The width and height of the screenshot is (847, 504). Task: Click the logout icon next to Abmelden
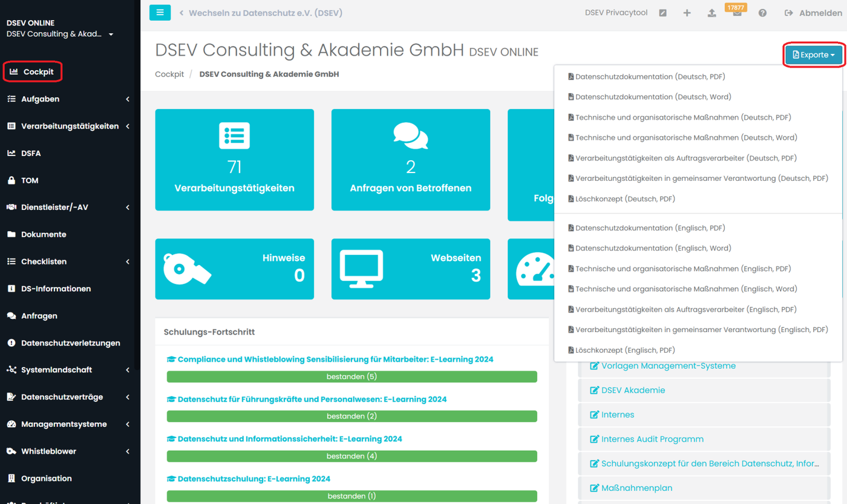tap(789, 13)
